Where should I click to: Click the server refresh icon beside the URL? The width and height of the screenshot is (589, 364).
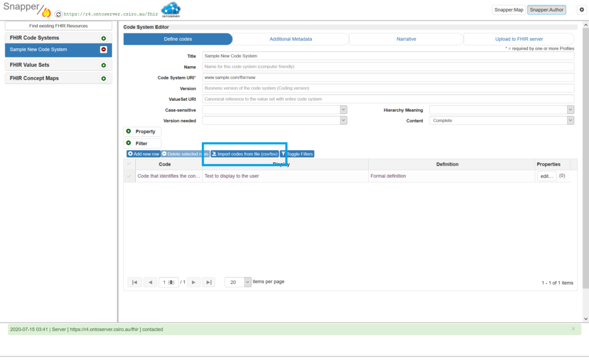pos(58,14)
